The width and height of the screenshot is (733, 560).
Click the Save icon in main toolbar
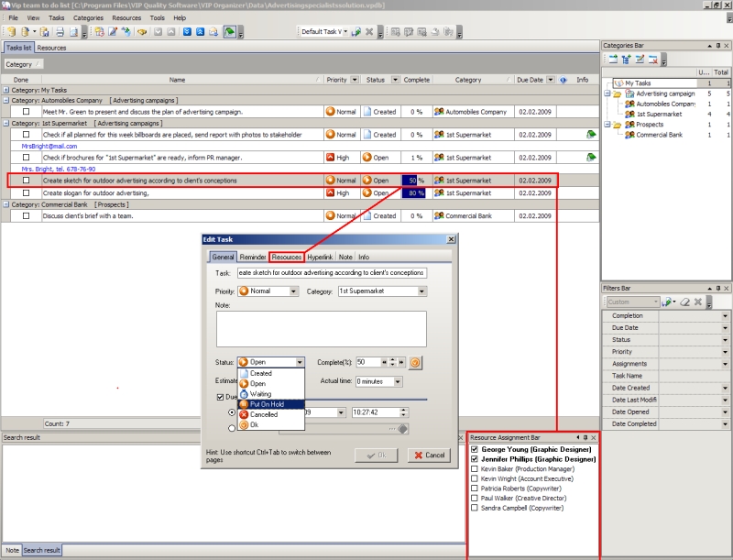coord(45,32)
